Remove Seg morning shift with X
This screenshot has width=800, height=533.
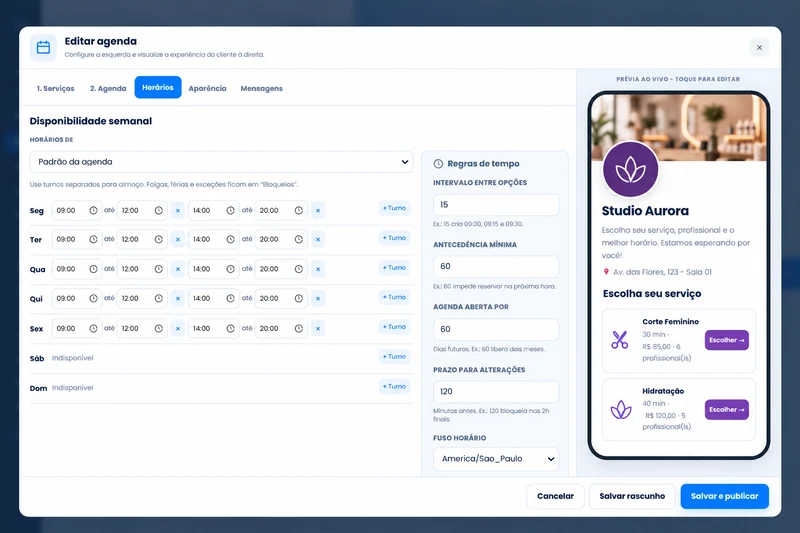click(178, 210)
